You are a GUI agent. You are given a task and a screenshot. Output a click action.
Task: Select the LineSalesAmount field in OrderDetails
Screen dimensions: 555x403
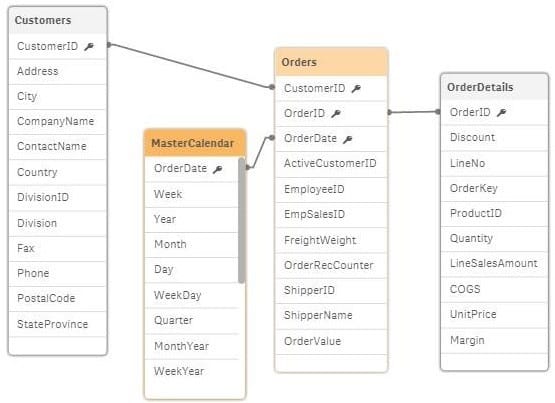coord(494,264)
